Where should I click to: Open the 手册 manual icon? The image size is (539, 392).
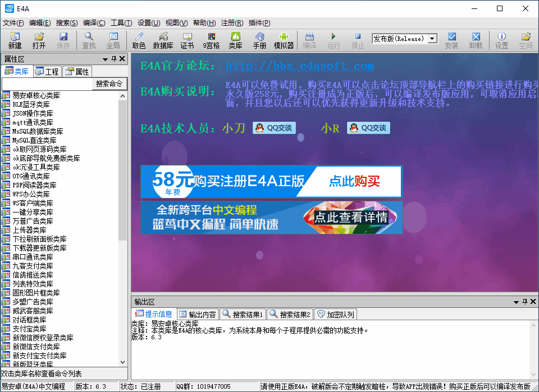259,40
